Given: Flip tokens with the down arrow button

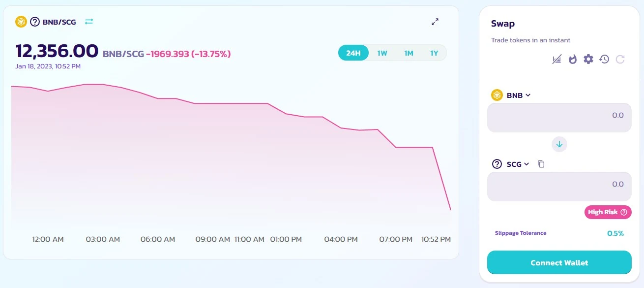Looking at the screenshot, I should point(559,144).
